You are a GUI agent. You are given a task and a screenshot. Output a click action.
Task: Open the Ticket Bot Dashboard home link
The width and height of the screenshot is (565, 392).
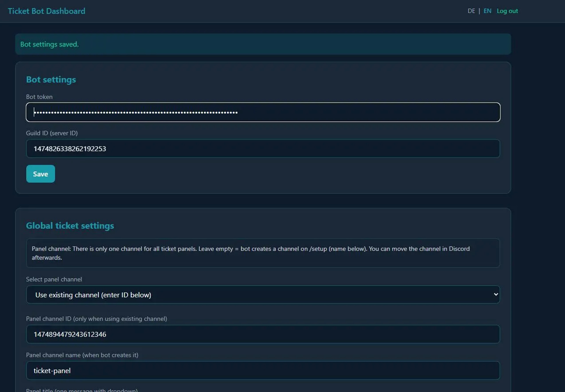(47, 11)
